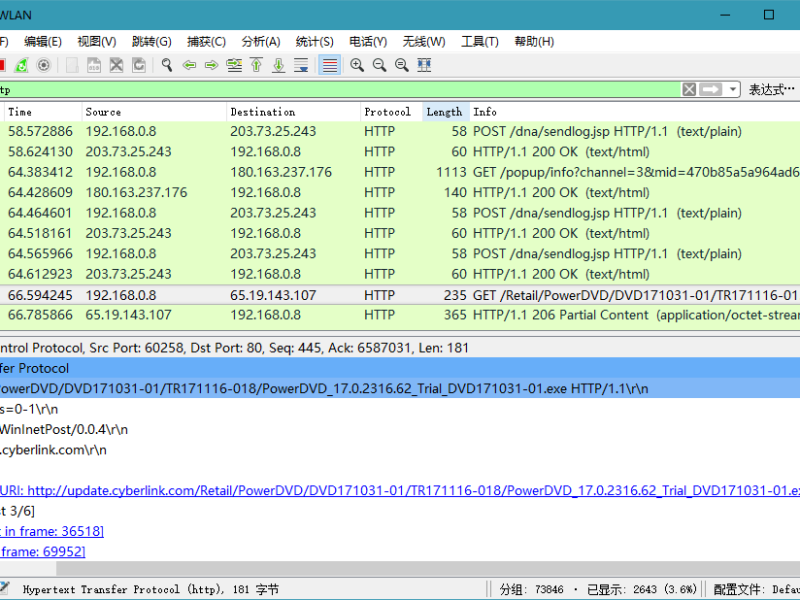Zoom in the main window text
The height and width of the screenshot is (600, 800).
coord(357,65)
